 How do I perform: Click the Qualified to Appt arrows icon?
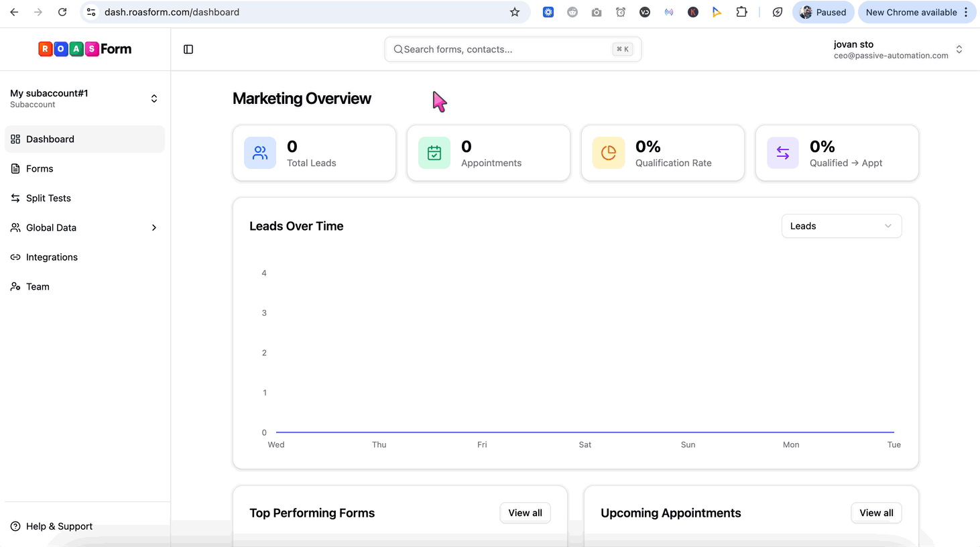pos(783,153)
